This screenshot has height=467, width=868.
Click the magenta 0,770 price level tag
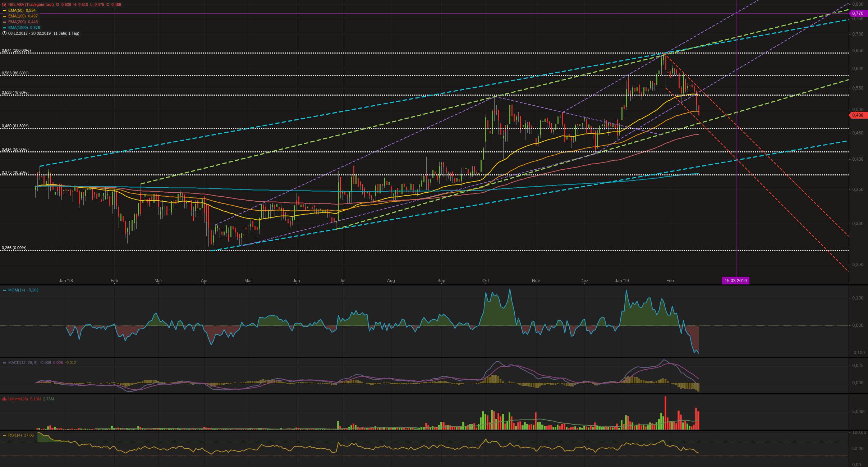858,14
